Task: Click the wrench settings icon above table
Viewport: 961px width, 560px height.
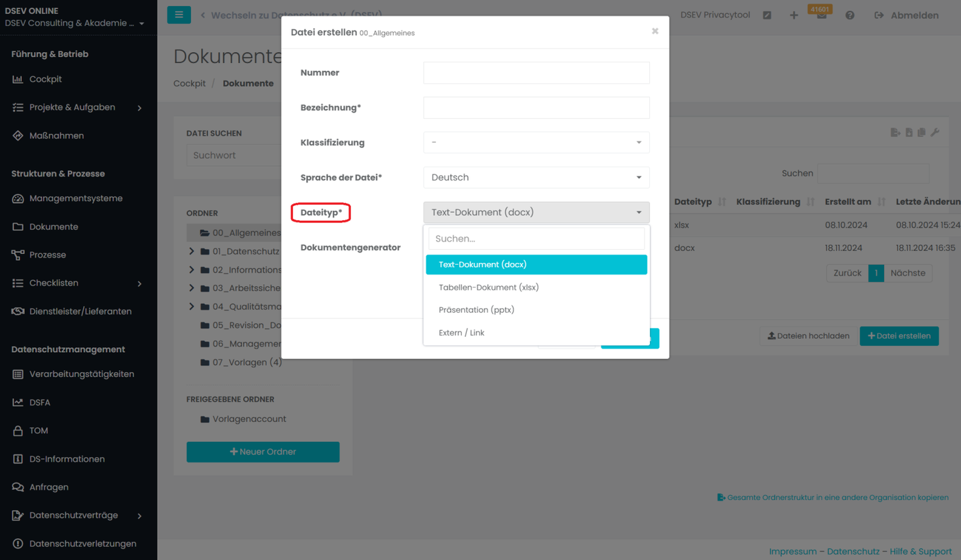Action: coord(935,132)
